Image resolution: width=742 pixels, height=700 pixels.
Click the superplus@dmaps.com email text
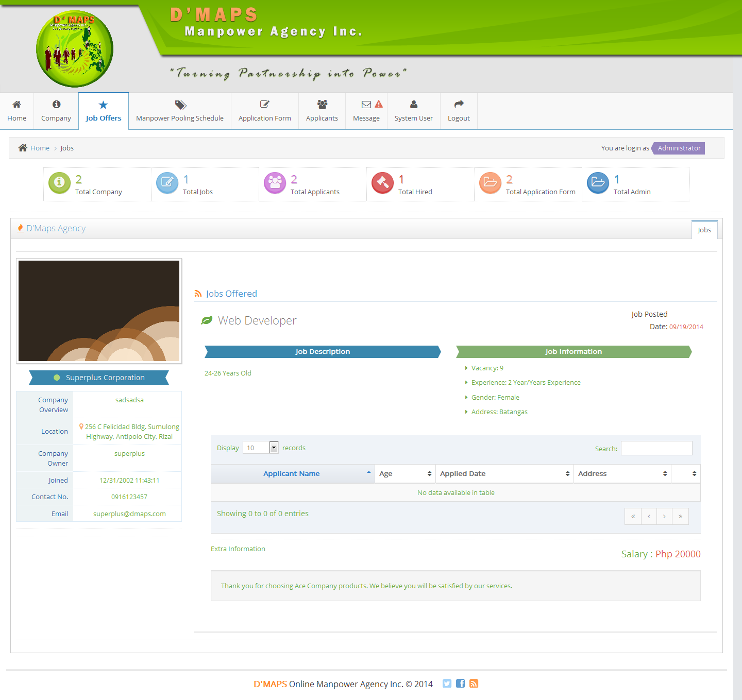point(129,514)
